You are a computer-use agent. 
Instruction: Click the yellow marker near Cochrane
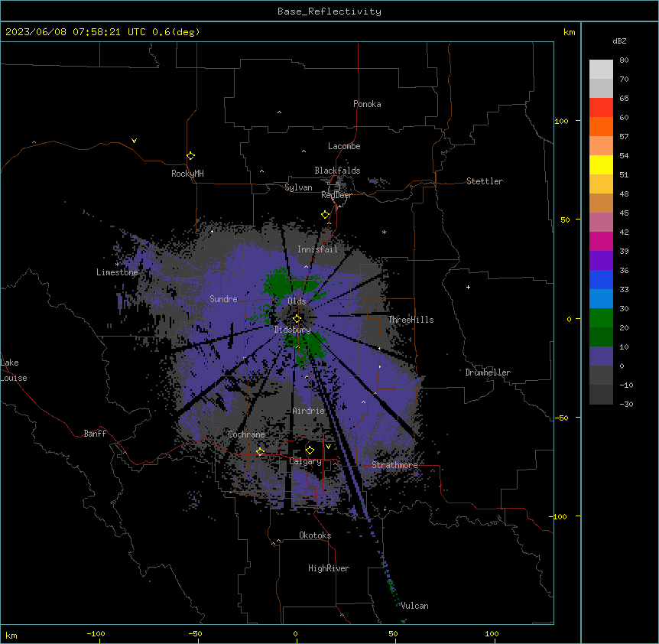coord(260,451)
